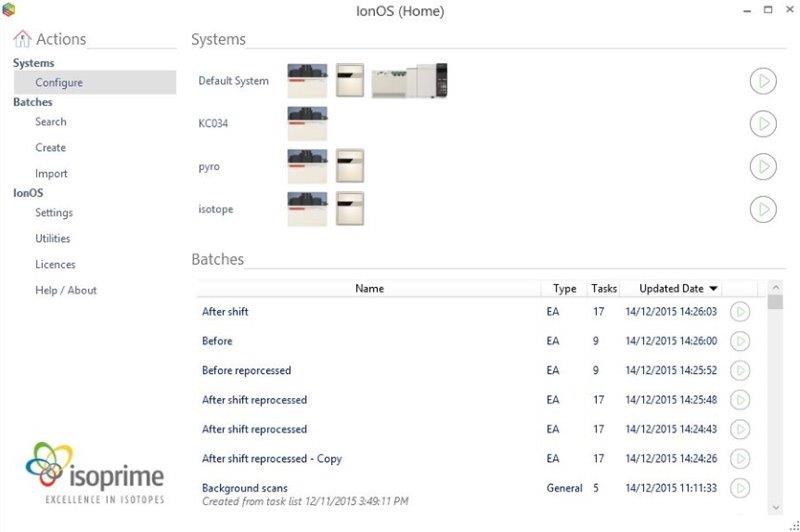Sort the batch list by Name header
This screenshot has height=532, width=800.
(369, 289)
